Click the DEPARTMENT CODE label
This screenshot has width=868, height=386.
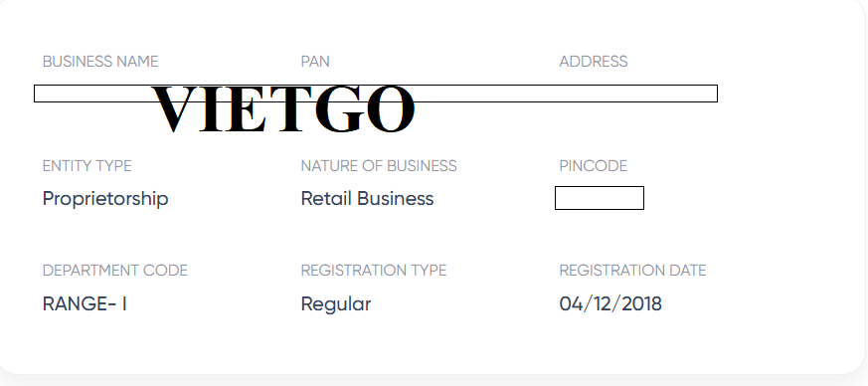115,271
